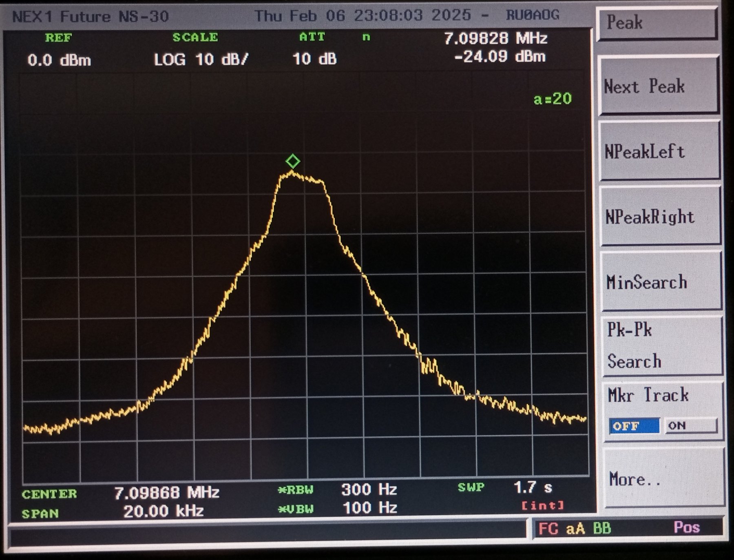Click the a=20 averaging indicator
Viewport: 734px width, 560px height.
[x=553, y=99]
